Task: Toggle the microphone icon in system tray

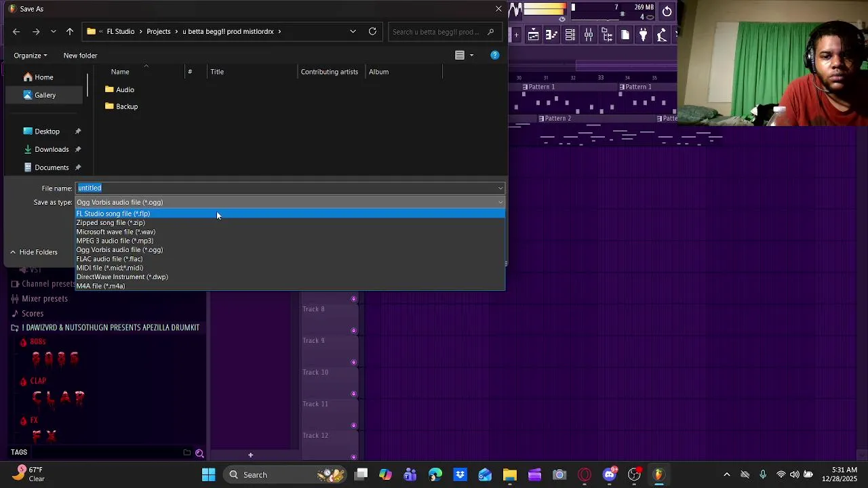Action: pyautogui.click(x=763, y=474)
